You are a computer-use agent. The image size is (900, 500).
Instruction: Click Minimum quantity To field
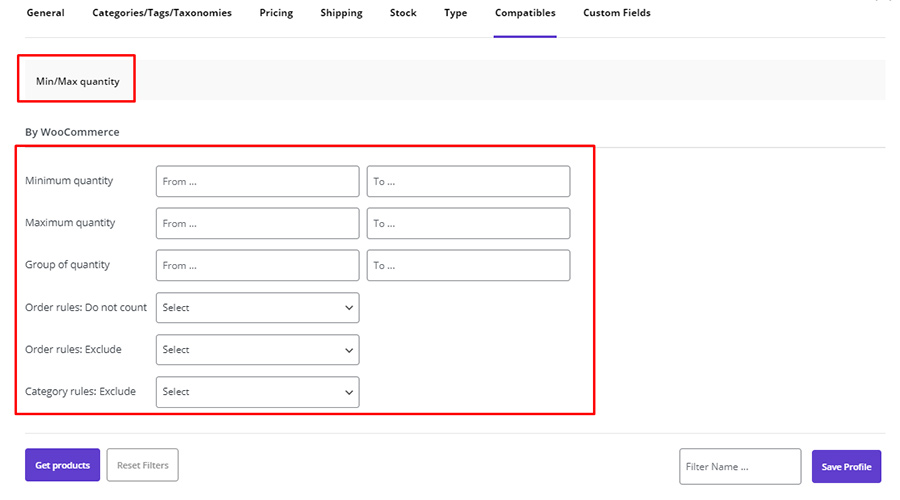point(468,181)
